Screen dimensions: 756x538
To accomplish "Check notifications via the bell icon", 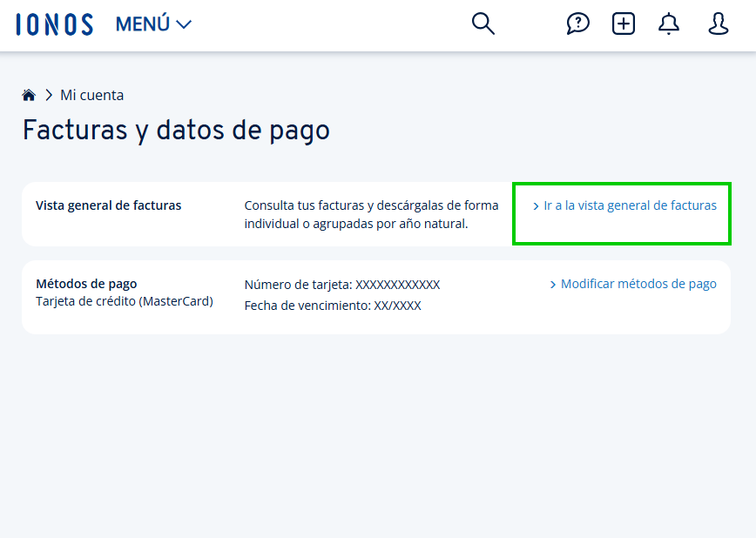I will click(669, 24).
